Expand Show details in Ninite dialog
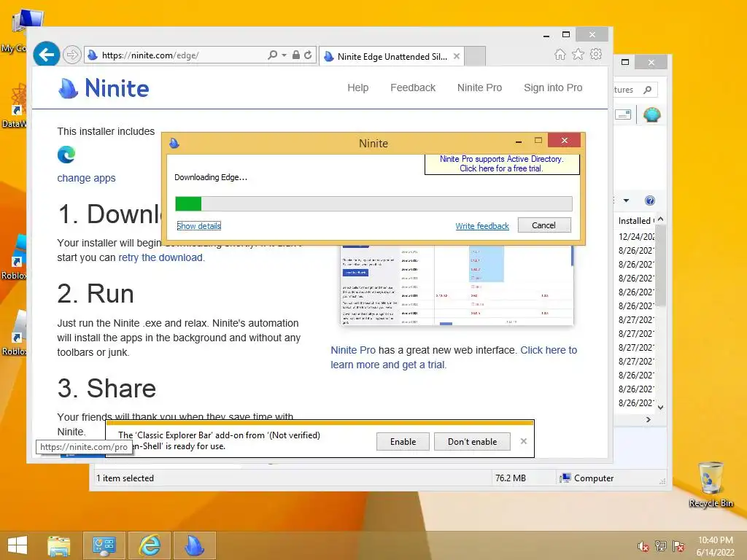This screenshot has height=560, width=747. pyautogui.click(x=198, y=226)
